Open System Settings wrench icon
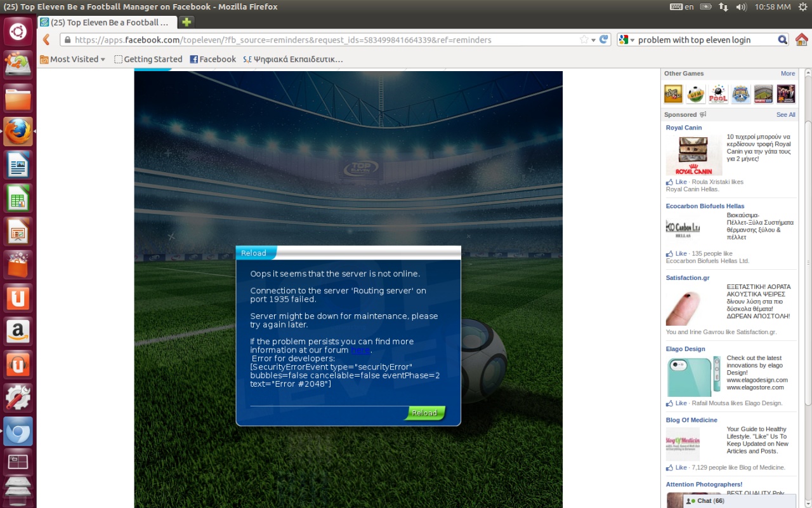 tap(18, 398)
